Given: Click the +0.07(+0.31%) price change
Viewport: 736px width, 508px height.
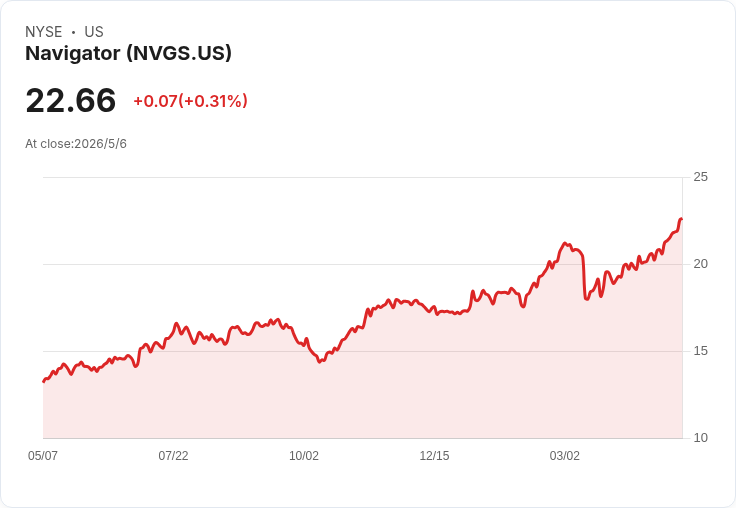Looking at the screenshot, I should 191,101.
